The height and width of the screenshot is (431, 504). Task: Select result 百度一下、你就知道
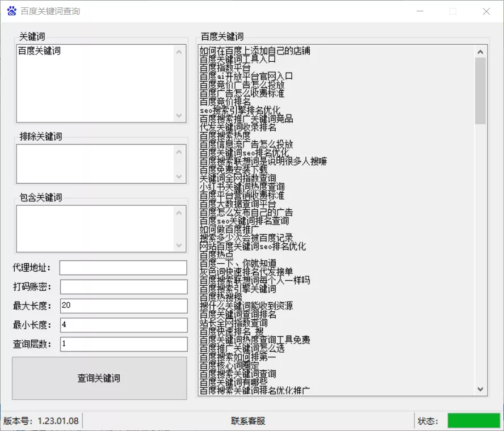[238, 263]
